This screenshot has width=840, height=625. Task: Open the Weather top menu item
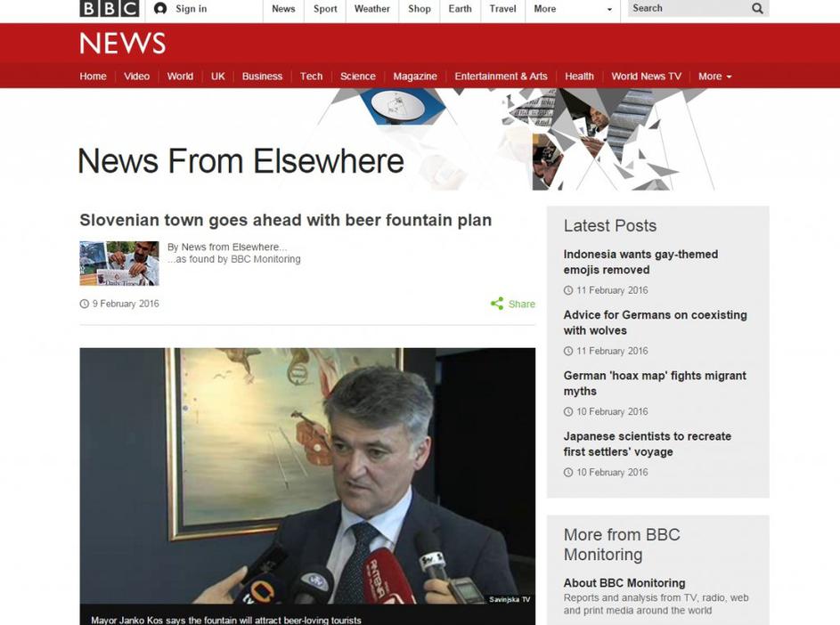point(371,9)
